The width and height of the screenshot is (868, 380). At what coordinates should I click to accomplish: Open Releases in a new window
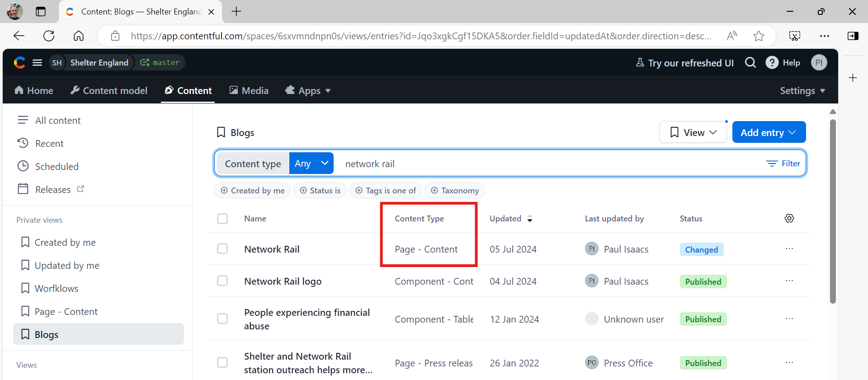click(51, 190)
